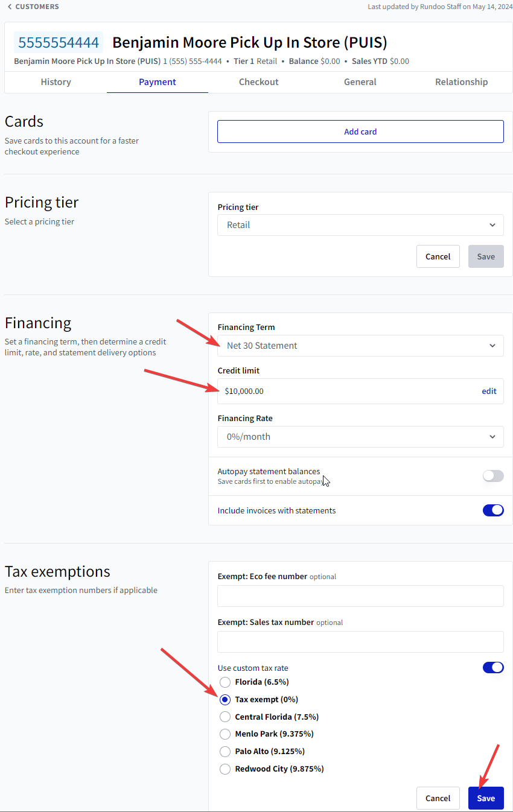This screenshot has width=513, height=812.
Task: Click the Sales tax number field
Action: [360, 642]
